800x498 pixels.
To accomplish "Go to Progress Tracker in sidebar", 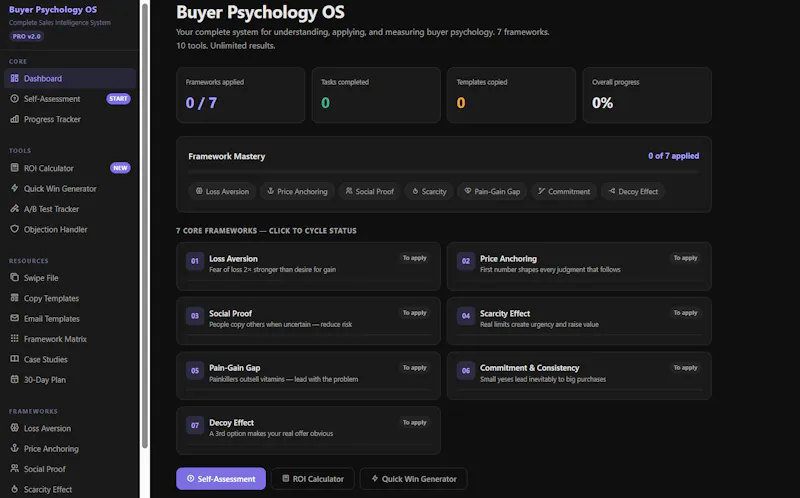I will pos(70,119).
